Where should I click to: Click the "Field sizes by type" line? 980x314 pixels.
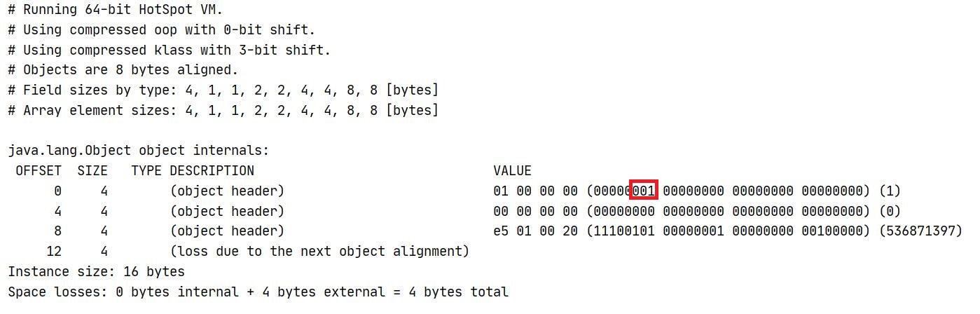tap(223, 90)
